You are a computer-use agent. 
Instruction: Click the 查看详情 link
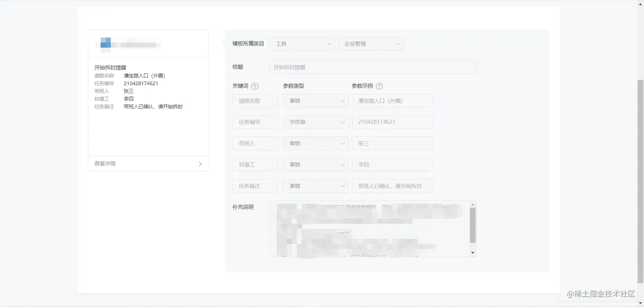(x=105, y=164)
